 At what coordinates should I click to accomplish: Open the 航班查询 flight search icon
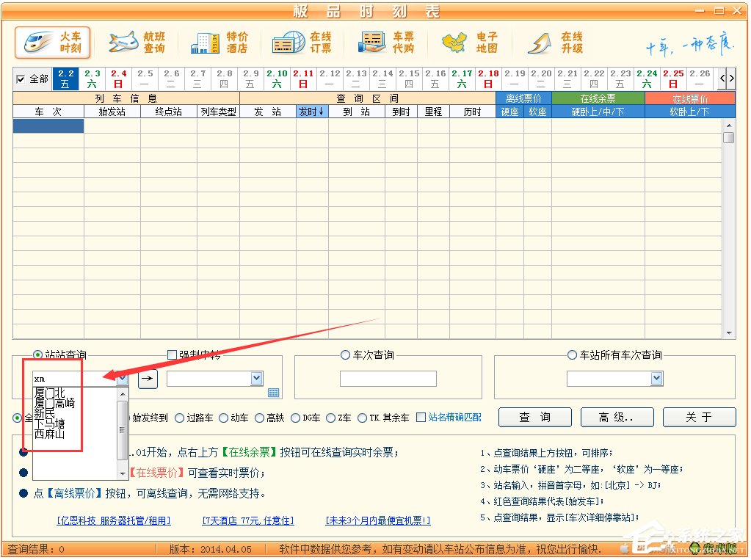coord(137,42)
